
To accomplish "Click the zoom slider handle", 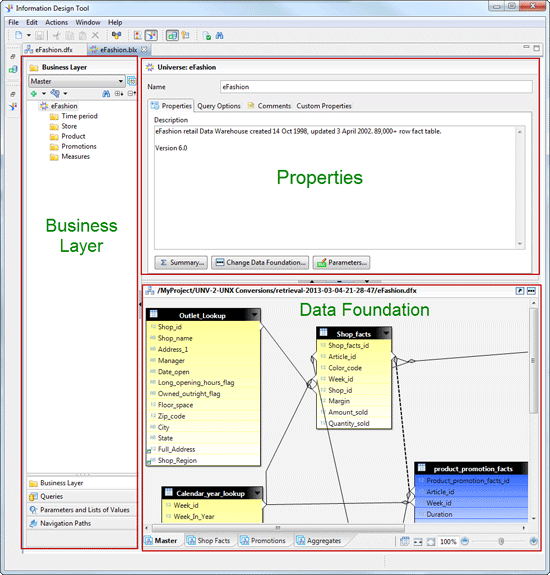I will [x=501, y=541].
